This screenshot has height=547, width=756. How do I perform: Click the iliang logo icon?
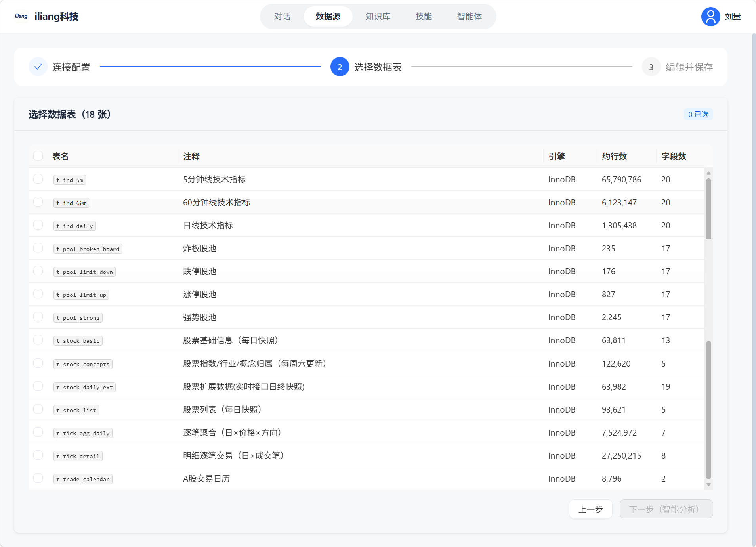pos(21,16)
